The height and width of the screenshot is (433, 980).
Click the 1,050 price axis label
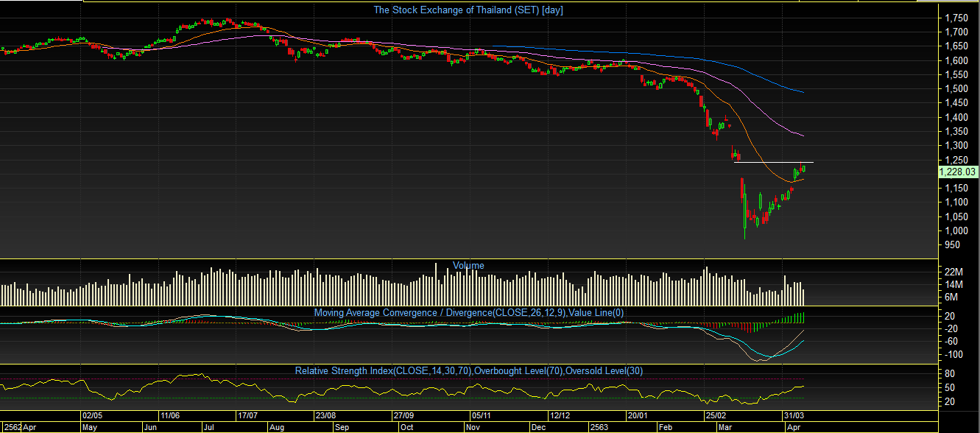click(x=956, y=216)
